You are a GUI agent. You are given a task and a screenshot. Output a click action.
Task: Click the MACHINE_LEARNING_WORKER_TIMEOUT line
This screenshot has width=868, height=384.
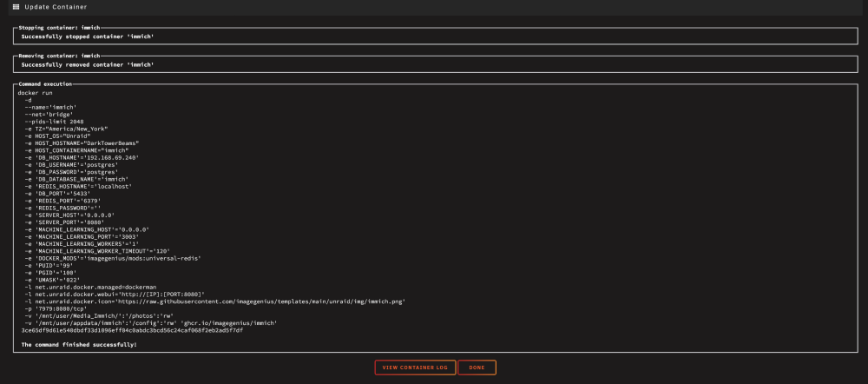point(97,252)
